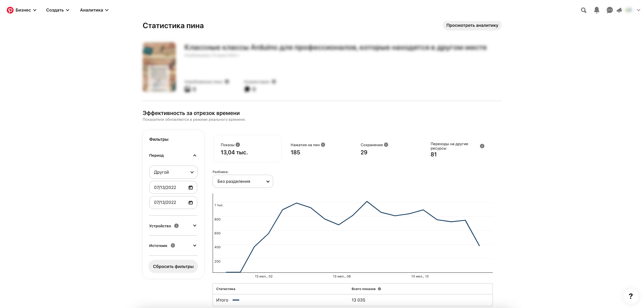Click the Статистика пина page heading

point(173,26)
